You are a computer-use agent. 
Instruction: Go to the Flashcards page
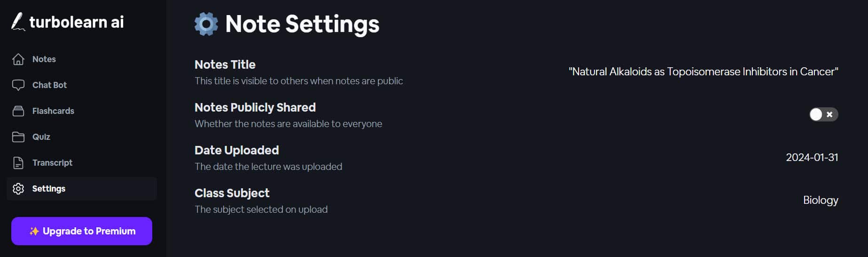[x=53, y=111]
